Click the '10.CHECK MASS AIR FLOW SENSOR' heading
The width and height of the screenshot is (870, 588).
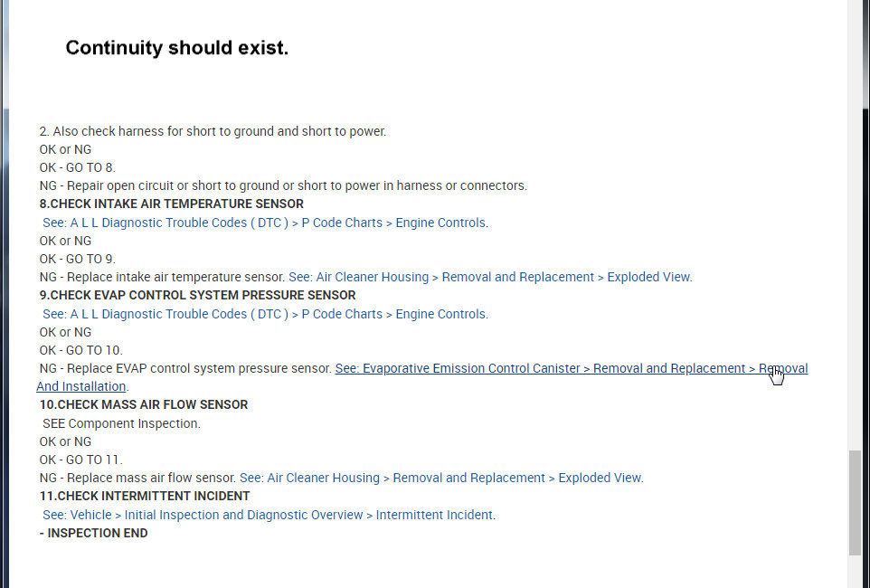coord(144,404)
